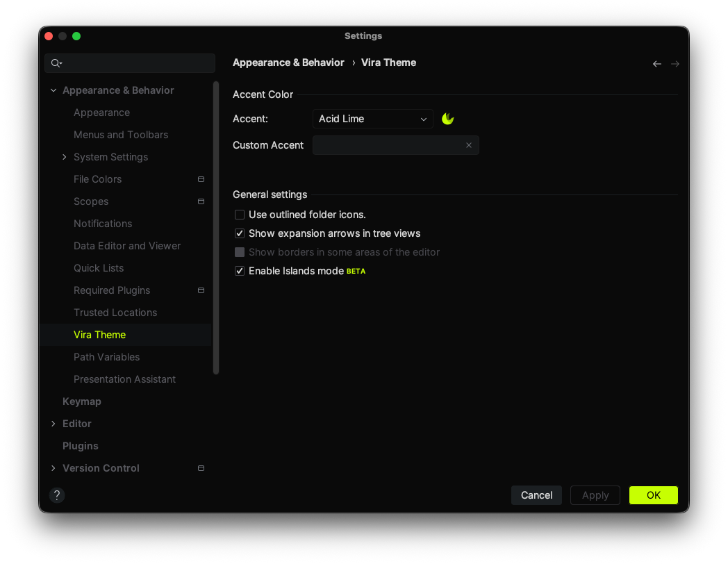The image size is (728, 564).
Task: Click Vira Theme in the breadcrumb
Action: (388, 63)
